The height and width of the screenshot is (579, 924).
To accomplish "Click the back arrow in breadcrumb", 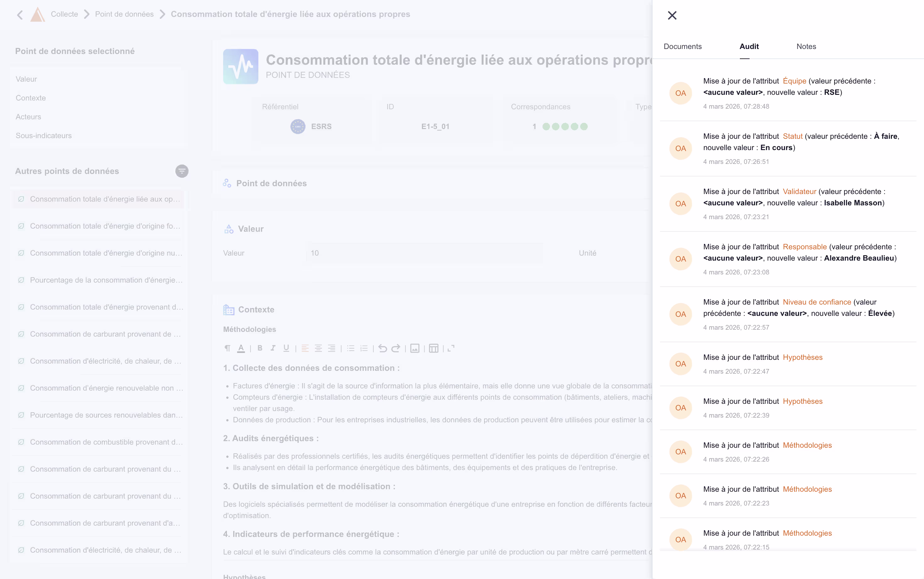I will 20,14.
